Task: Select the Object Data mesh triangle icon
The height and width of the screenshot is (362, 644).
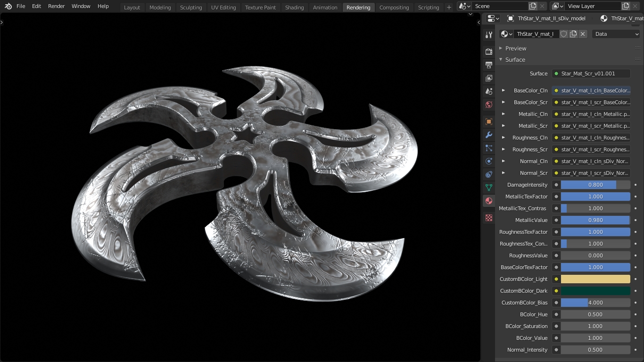Action: (x=489, y=188)
